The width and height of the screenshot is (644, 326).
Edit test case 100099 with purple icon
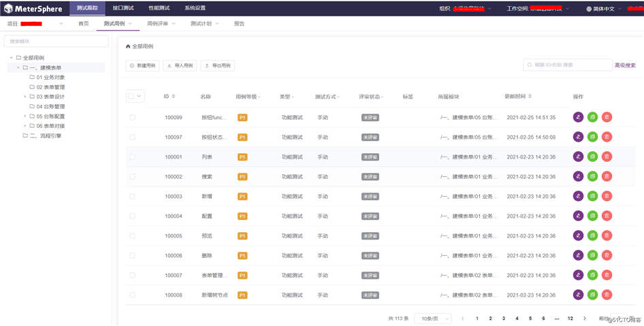pos(578,117)
